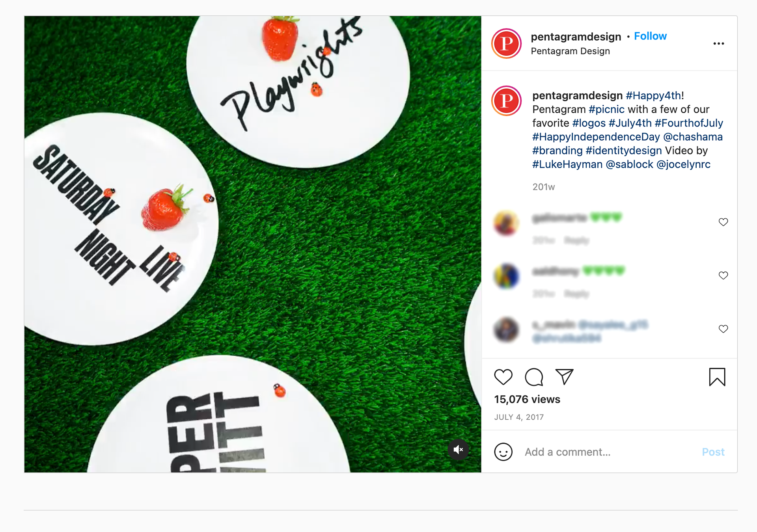Open the three-dot more options menu
The image size is (757, 532).
tap(719, 44)
